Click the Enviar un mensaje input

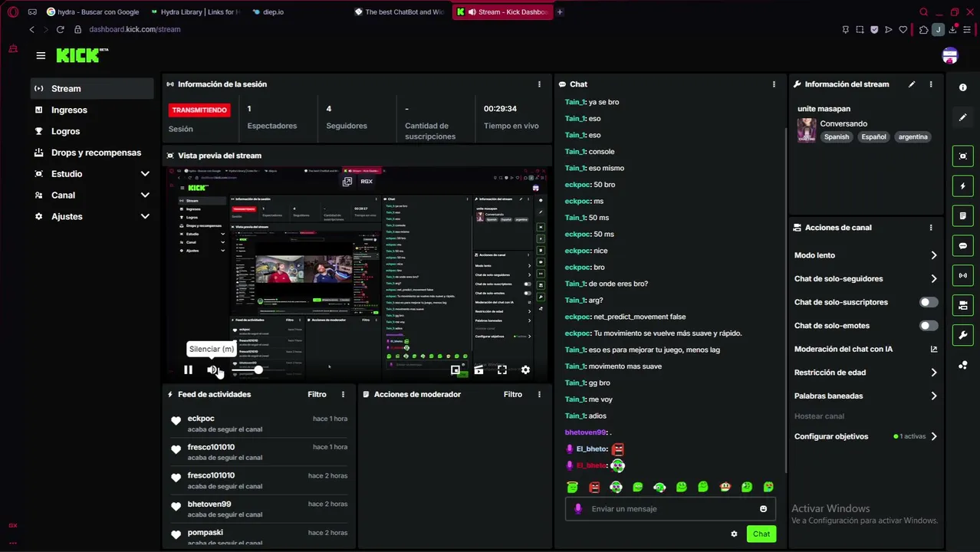669,509
